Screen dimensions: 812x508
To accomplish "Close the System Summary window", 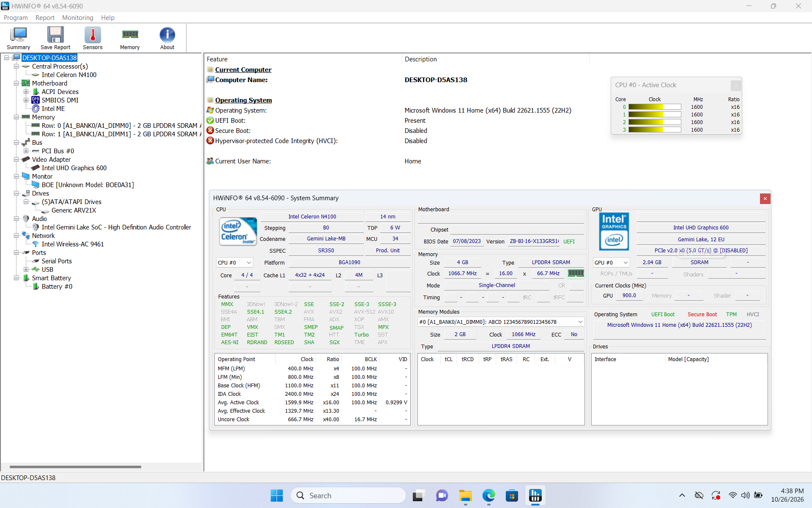I will coord(765,199).
